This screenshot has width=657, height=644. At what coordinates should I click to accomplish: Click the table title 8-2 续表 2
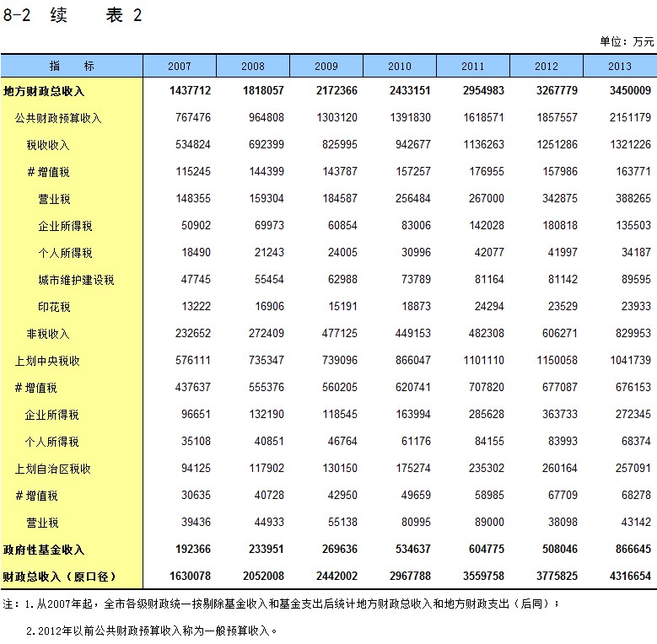coord(73,16)
